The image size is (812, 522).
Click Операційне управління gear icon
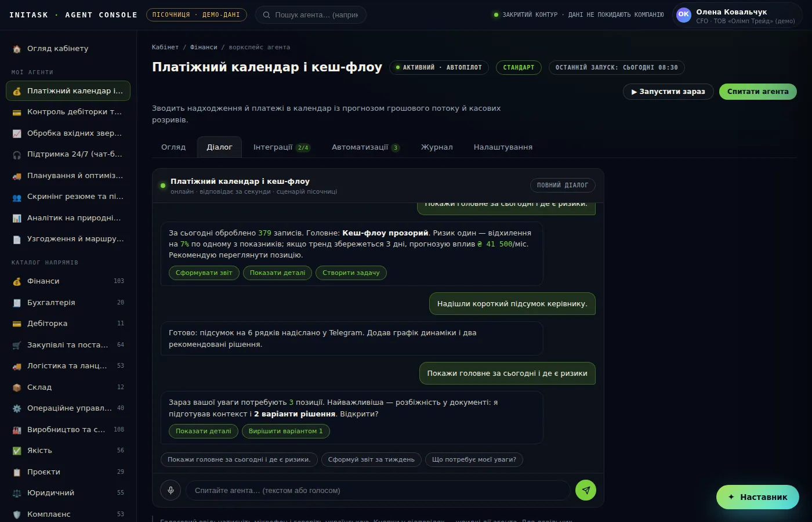coord(17,408)
